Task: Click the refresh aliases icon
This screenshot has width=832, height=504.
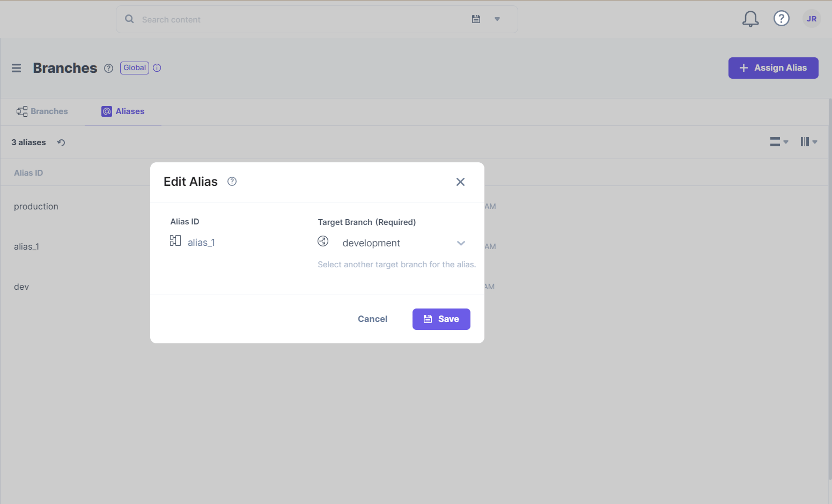Action: click(61, 142)
